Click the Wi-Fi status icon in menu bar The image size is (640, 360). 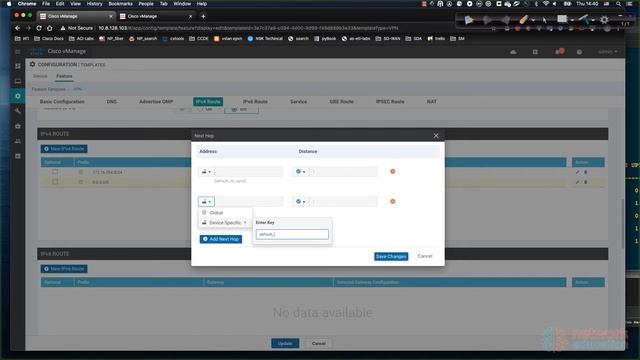pyautogui.click(x=546, y=4)
